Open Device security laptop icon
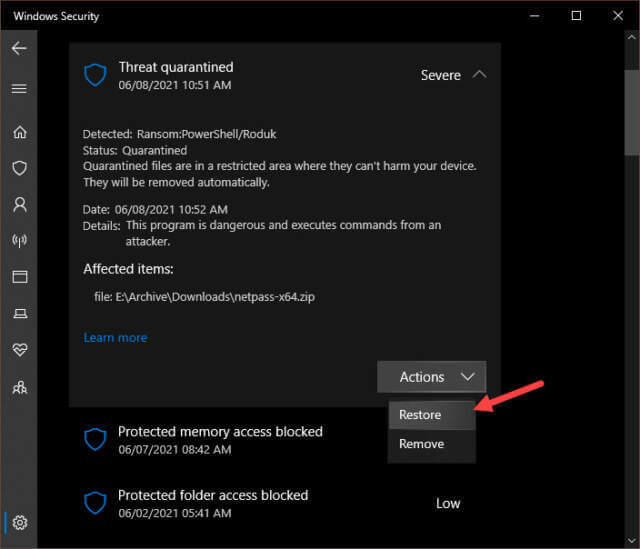Viewport: 640px width, 549px height. (x=20, y=313)
